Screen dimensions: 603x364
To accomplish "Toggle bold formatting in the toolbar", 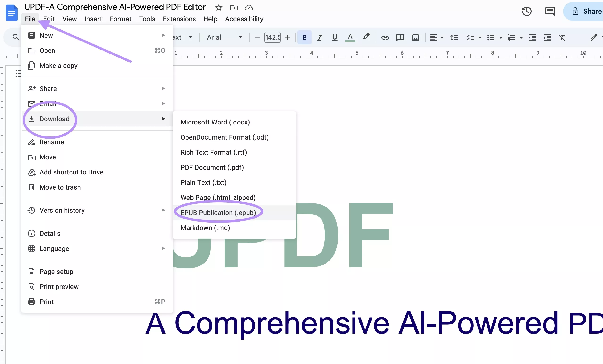I will (304, 37).
